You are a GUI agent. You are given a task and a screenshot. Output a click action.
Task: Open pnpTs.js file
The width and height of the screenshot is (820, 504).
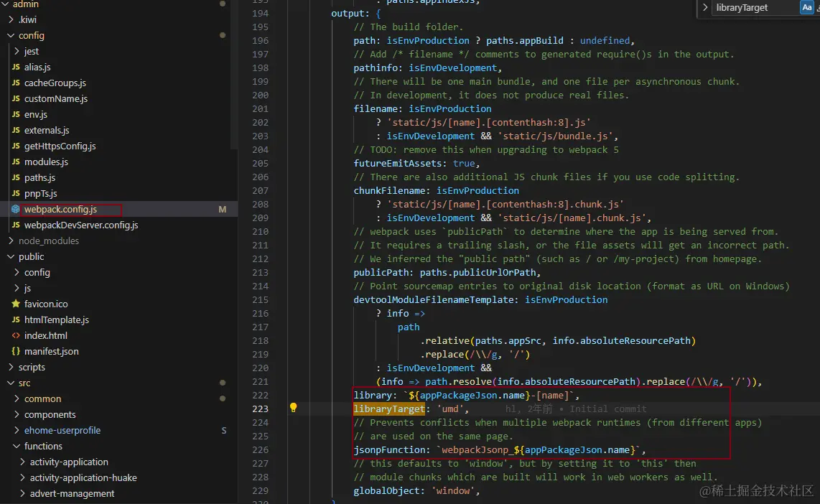coord(40,193)
